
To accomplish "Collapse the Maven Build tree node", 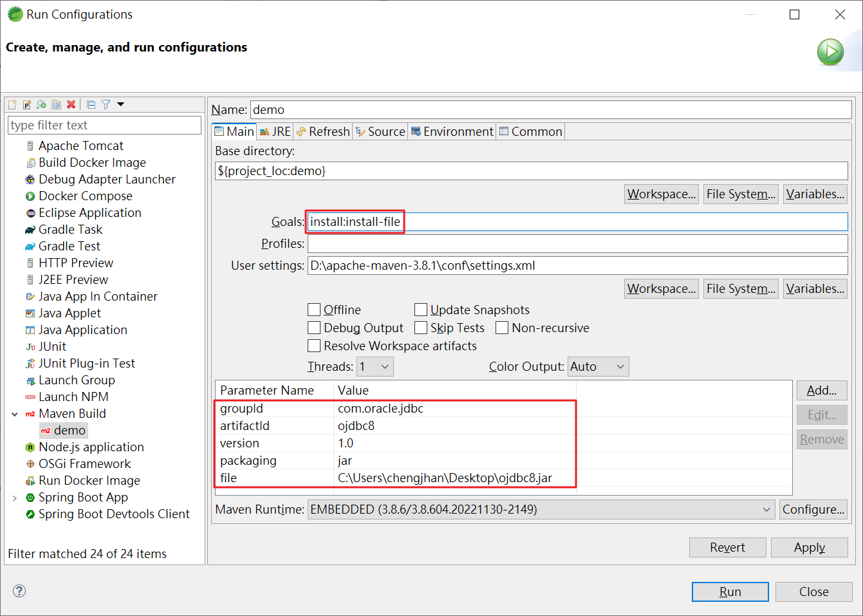I will (15, 414).
